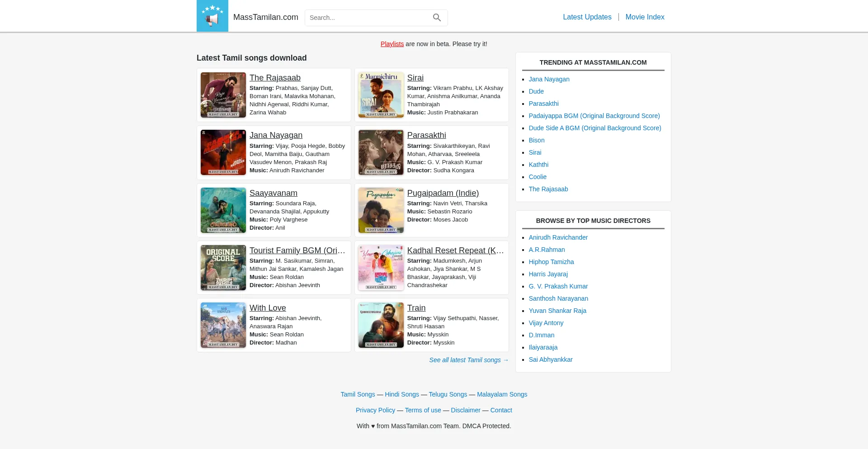Click the search magnifier icon

click(x=437, y=18)
